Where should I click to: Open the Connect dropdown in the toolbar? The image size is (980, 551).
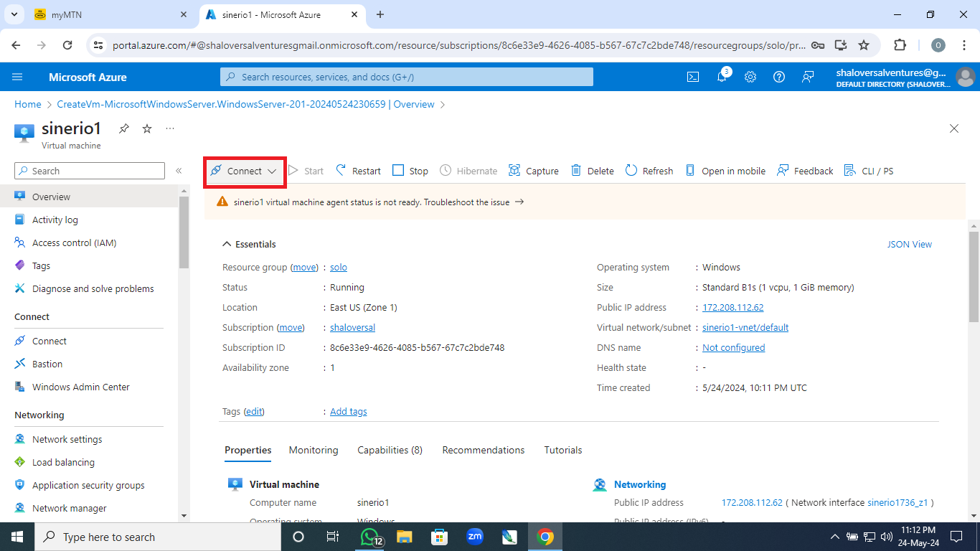pos(245,171)
